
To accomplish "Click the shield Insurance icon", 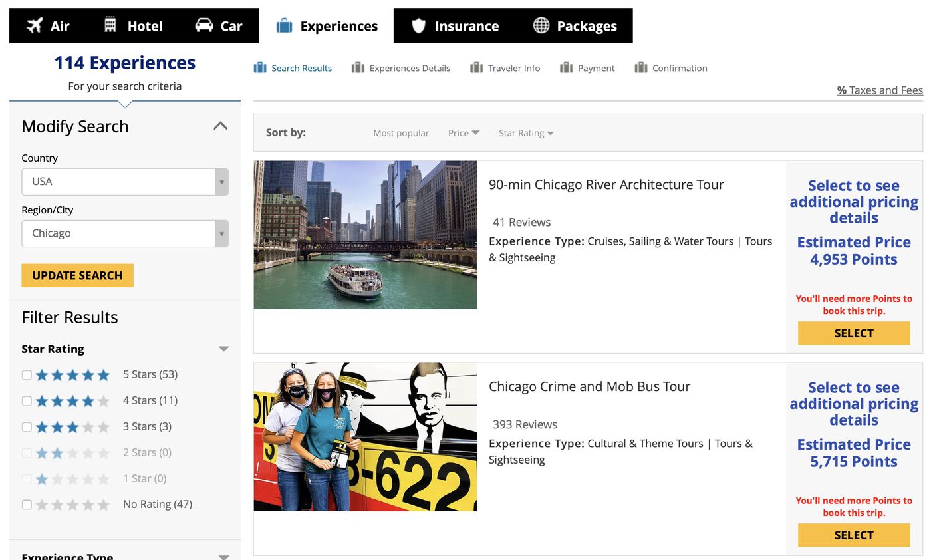I will pos(418,26).
